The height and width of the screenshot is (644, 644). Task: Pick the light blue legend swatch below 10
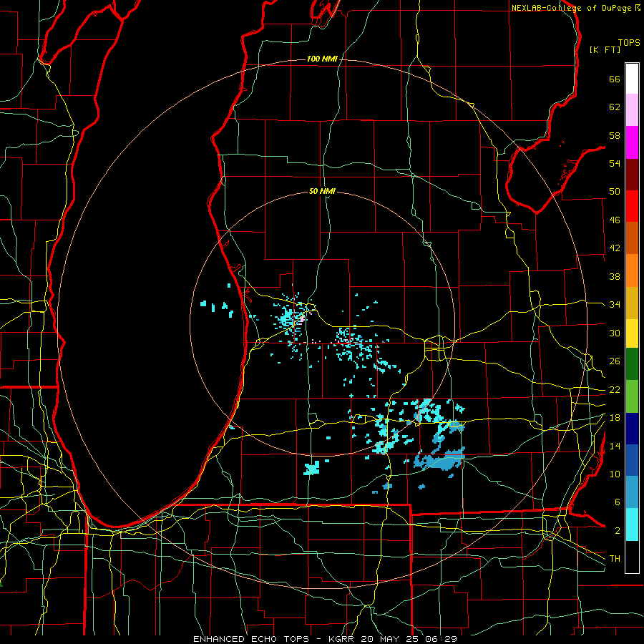(x=632, y=492)
